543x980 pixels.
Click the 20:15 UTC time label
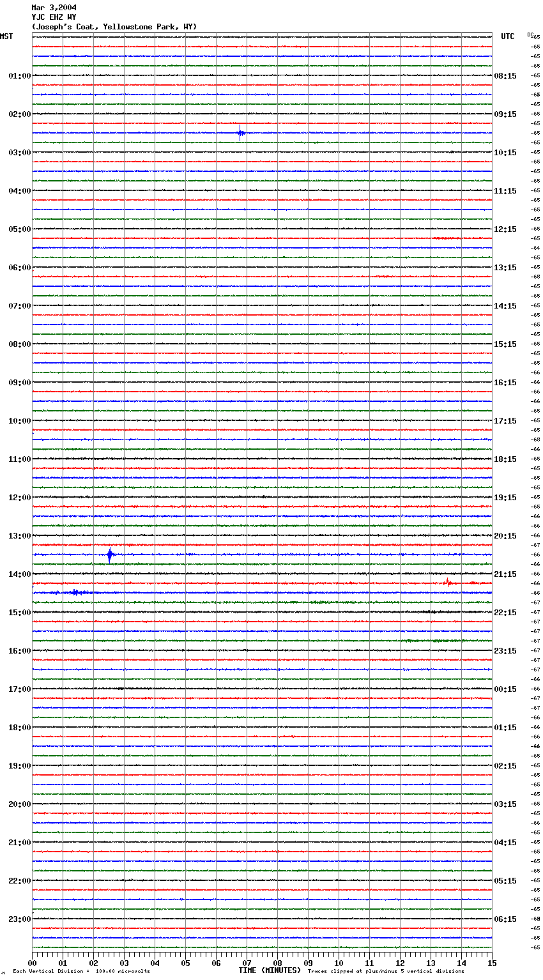pyautogui.click(x=505, y=536)
